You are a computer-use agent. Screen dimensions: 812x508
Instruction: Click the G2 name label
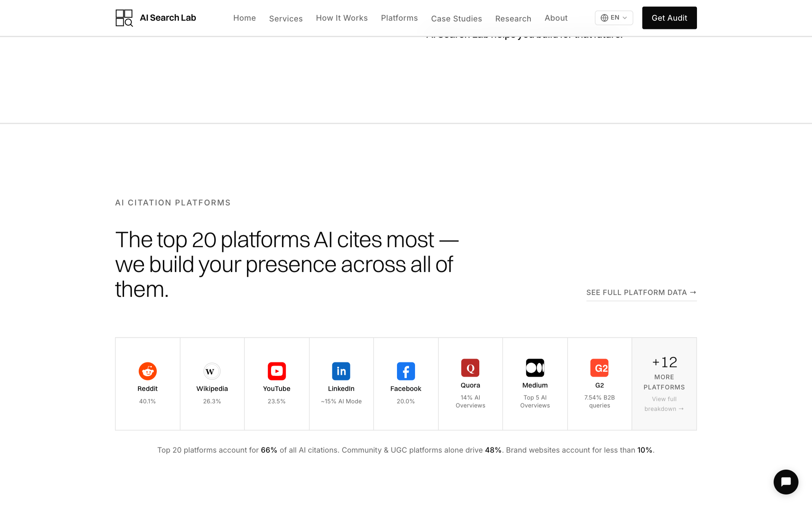point(600,385)
